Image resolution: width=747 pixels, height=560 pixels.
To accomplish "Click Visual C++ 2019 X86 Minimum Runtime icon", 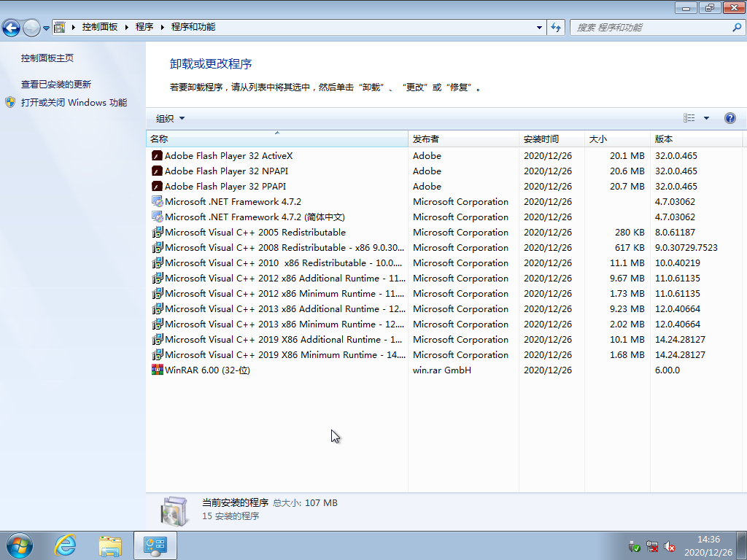I will (158, 355).
